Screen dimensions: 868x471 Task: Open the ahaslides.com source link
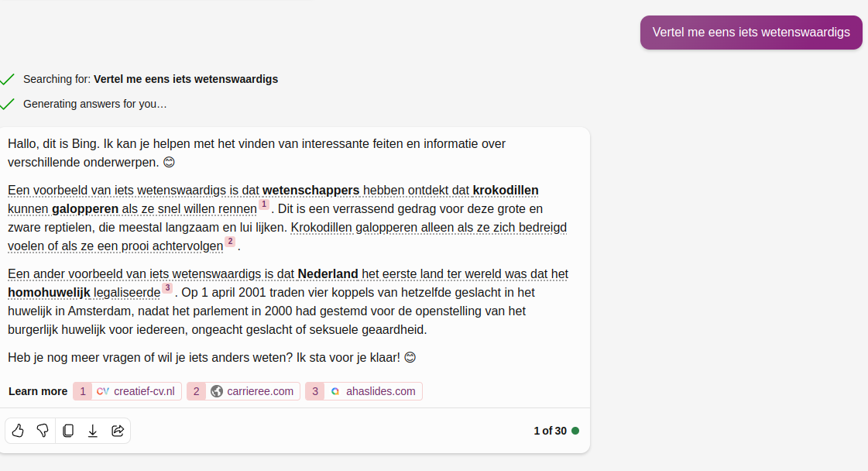364,391
